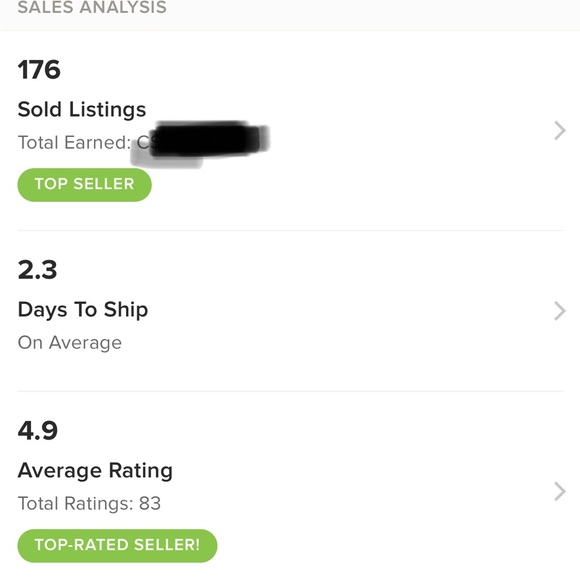Viewport: 580px width, 580px height.
Task: Click the divider line above 4.9 rating
Action: [290, 391]
